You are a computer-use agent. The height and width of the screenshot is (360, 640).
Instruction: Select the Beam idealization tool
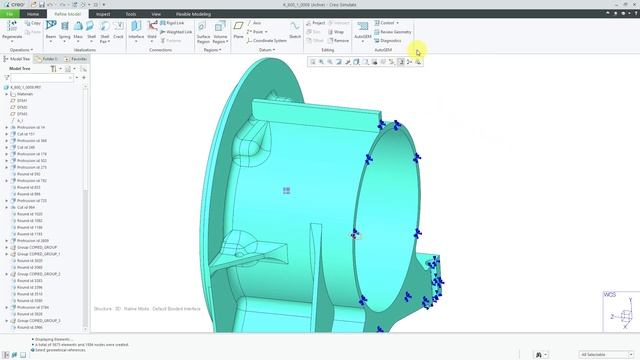pos(51,26)
